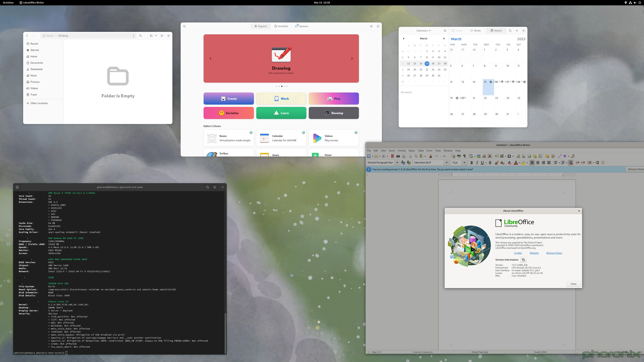644x362 pixels.
Task: Add new event plus icon in Calendar
Action: [x=517, y=31]
